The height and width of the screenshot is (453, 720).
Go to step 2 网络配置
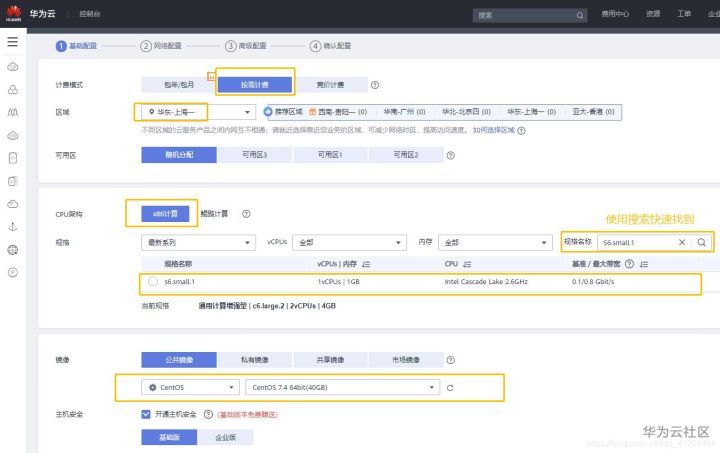(x=161, y=46)
